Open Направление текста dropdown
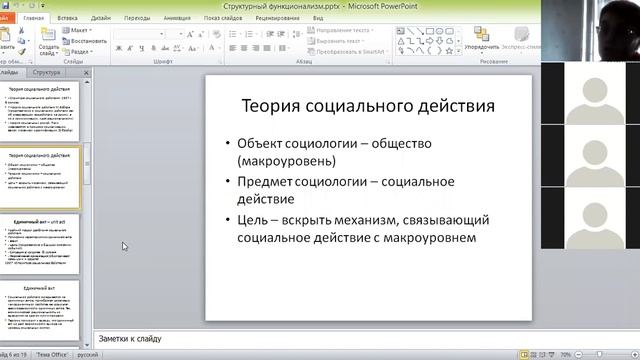Viewport: 640px width, 360px height. click(x=340, y=30)
